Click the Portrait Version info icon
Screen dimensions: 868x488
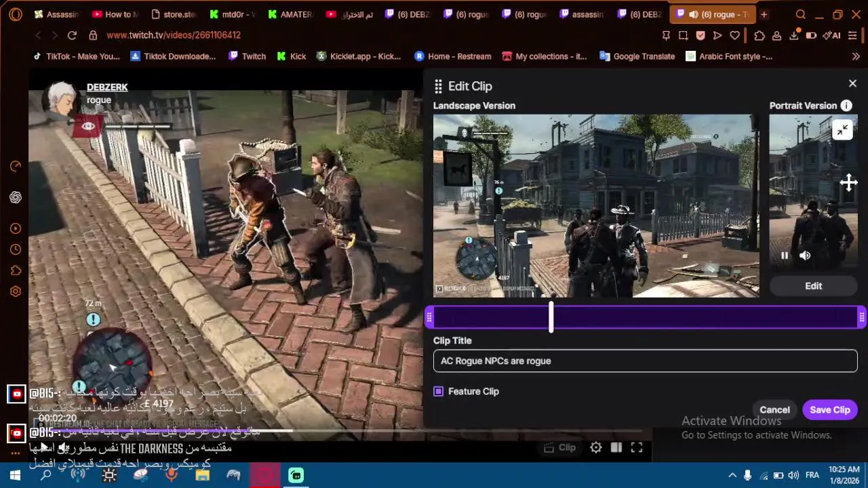[846, 106]
